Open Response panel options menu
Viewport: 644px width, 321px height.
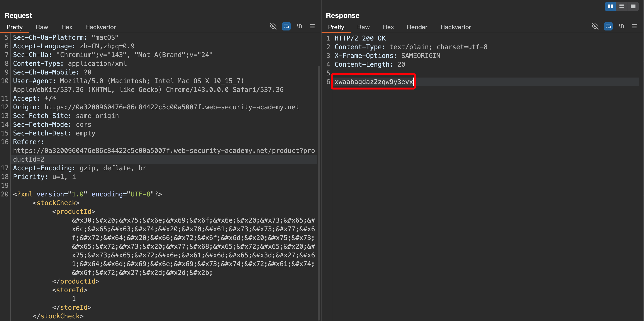(634, 26)
